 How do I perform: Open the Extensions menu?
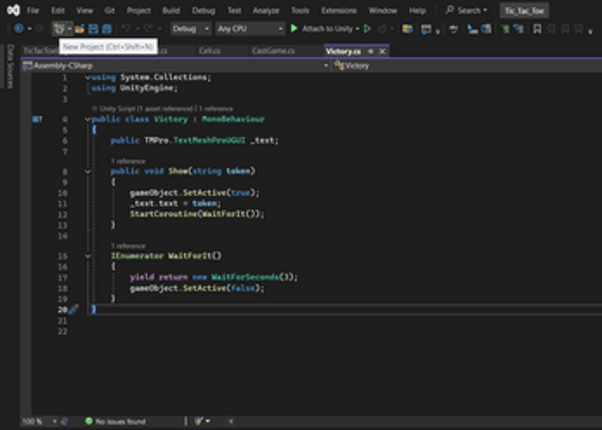tap(339, 10)
